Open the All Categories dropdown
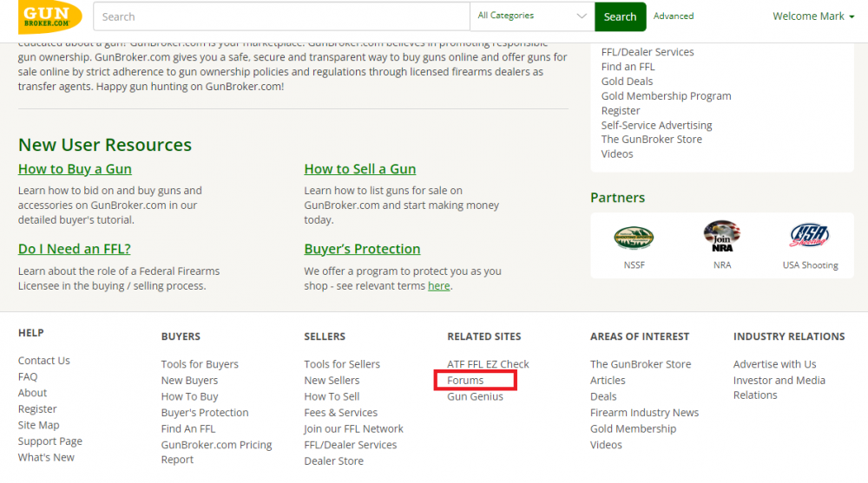 coord(532,16)
